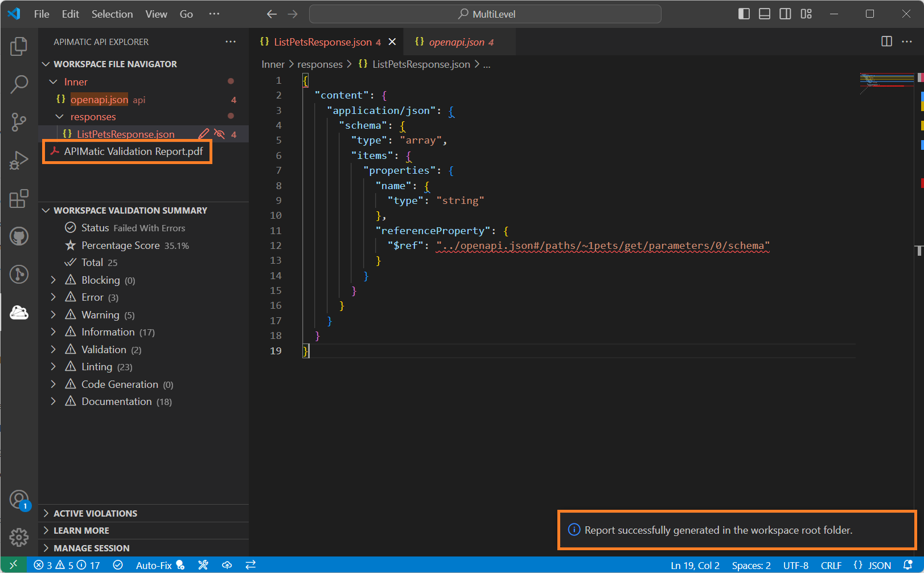Change the CRLF end-of-line sequence
The height and width of the screenshot is (573, 924).
coord(831,565)
